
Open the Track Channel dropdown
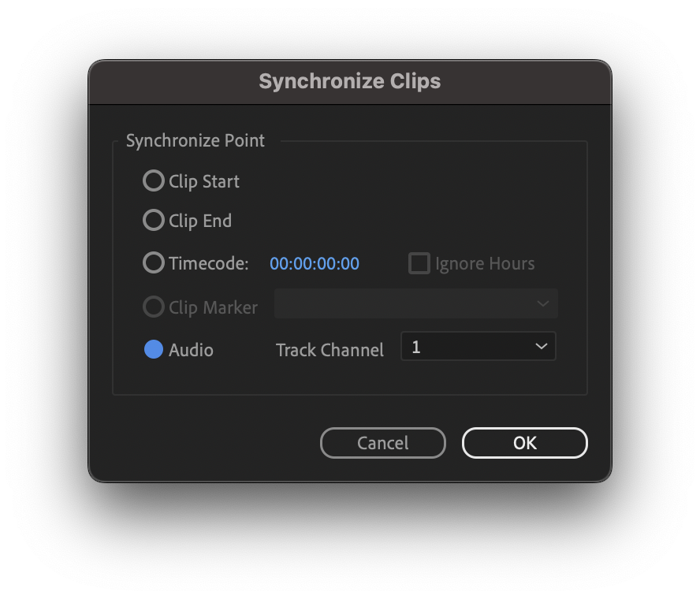pos(478,346)
